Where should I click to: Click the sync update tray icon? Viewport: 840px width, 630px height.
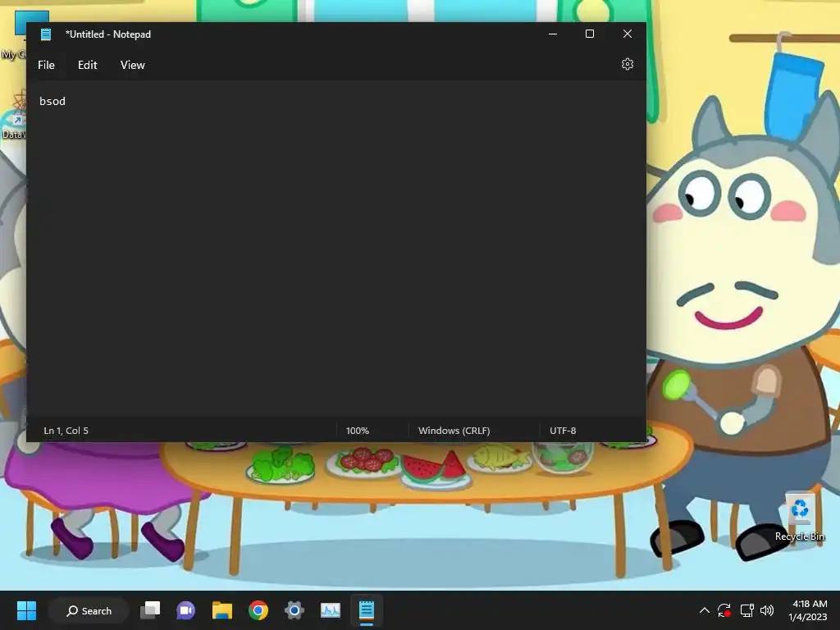tap(724, 610)
